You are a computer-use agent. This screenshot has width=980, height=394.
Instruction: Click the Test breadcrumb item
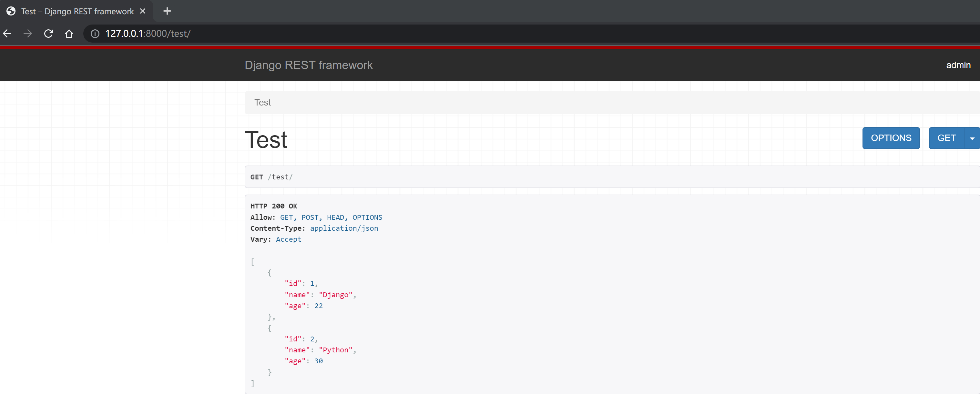pyautogui.click(x=262, y=102)
